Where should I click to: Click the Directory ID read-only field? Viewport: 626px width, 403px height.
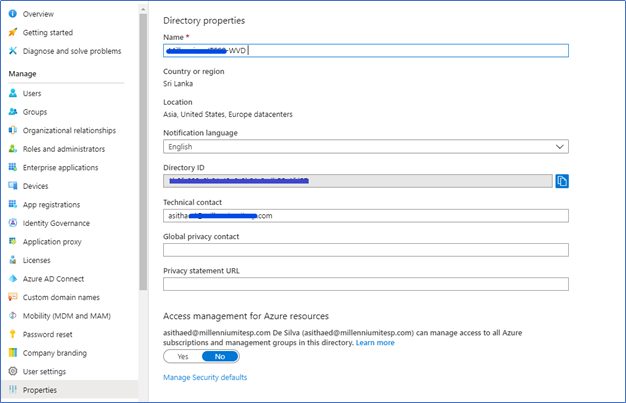coord(358,181)
